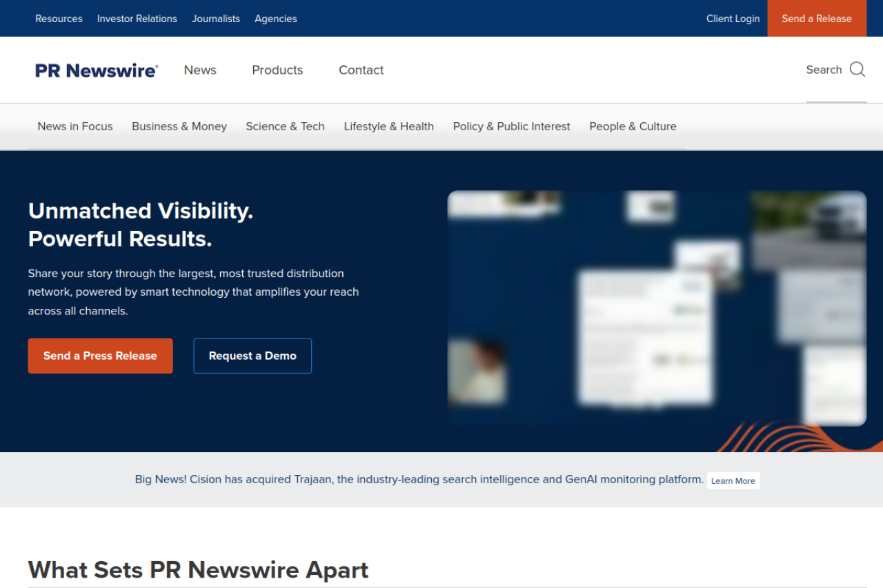
Task: Open the Business & Money category
Action: point(179,126)
